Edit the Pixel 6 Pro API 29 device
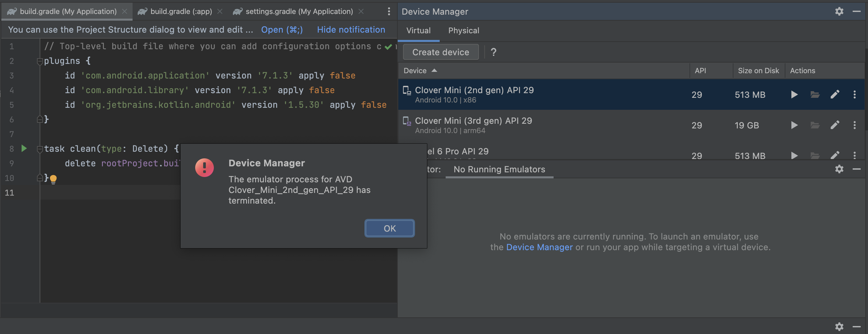Image resolution: width=868 pixels, height=334 pixels. coord(835,155)
